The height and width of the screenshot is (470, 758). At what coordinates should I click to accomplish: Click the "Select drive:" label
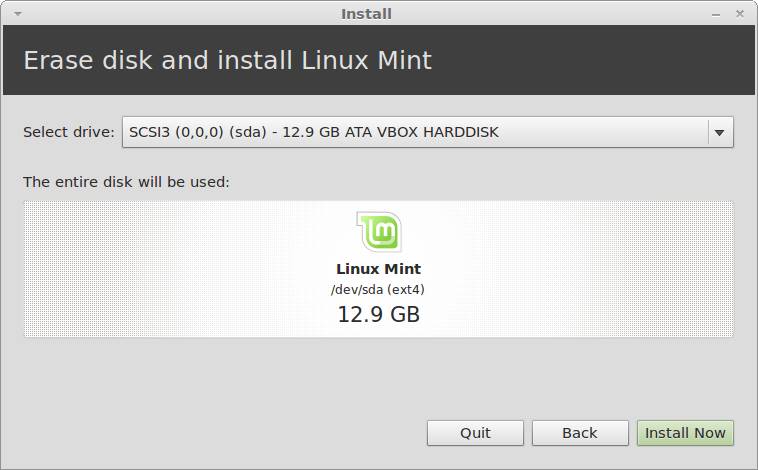(69, 132)
